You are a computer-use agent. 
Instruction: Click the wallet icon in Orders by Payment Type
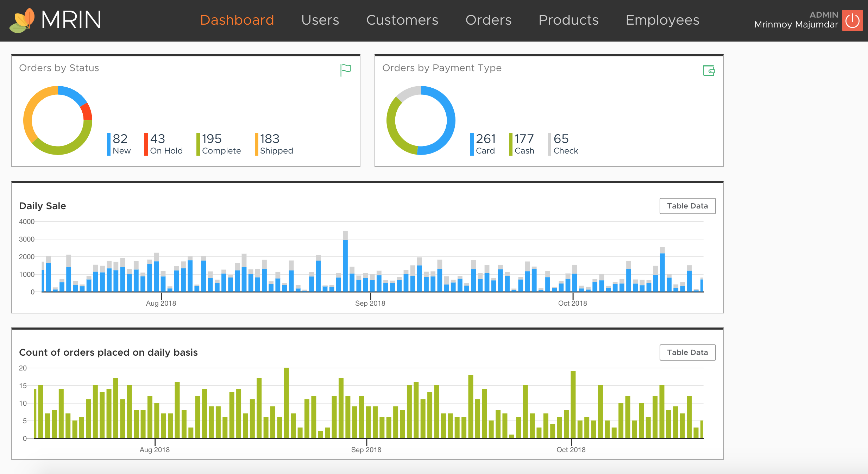tap(709, 70)
